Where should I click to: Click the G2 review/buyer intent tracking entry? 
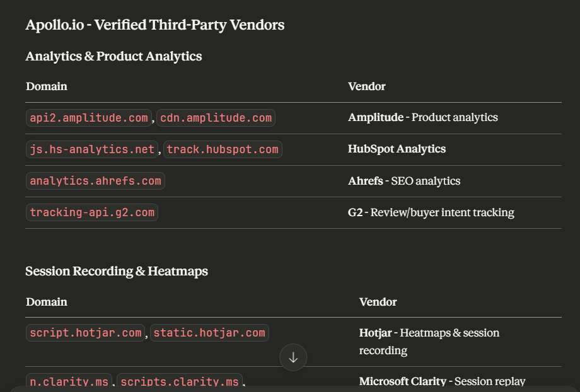(x=431, y=212)
